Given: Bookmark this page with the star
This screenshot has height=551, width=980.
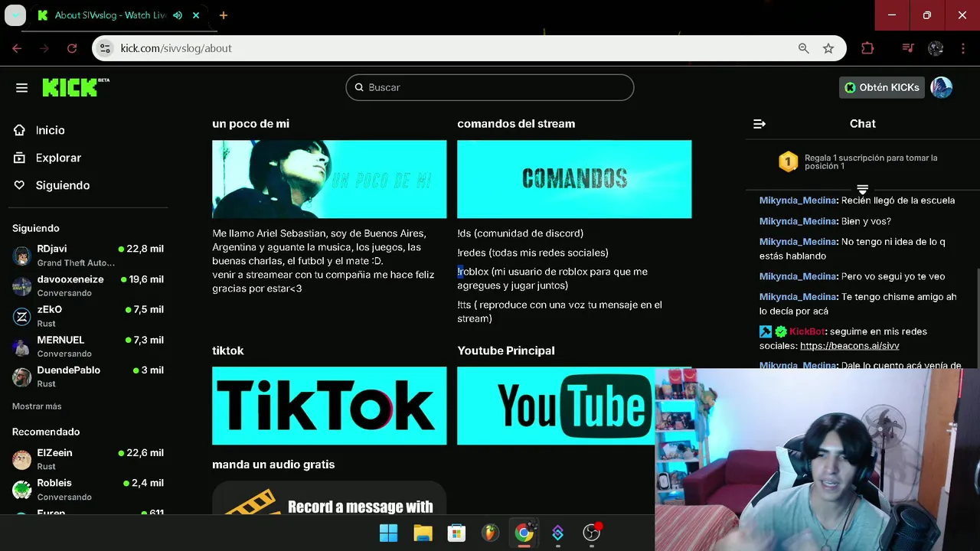Looking at the screenshot, I should click(x=828, y=48).
